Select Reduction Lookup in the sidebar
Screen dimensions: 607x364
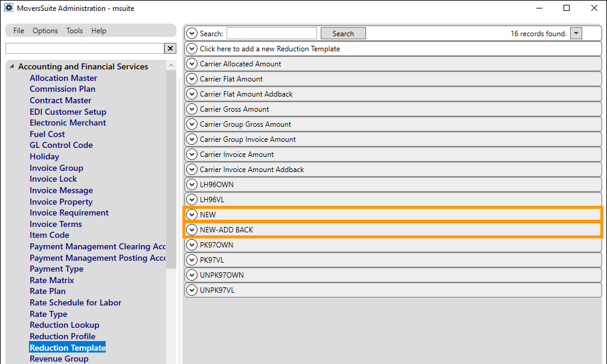tap(64, 325)
